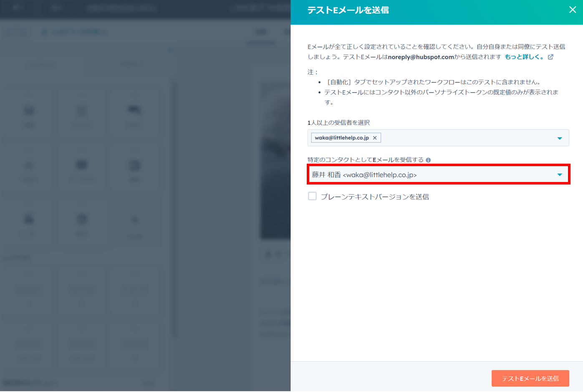Screen dimensions: 583x392
Task: Expand the 1人以上の受信者を選択 dropdown arrow
Action: 560,138
